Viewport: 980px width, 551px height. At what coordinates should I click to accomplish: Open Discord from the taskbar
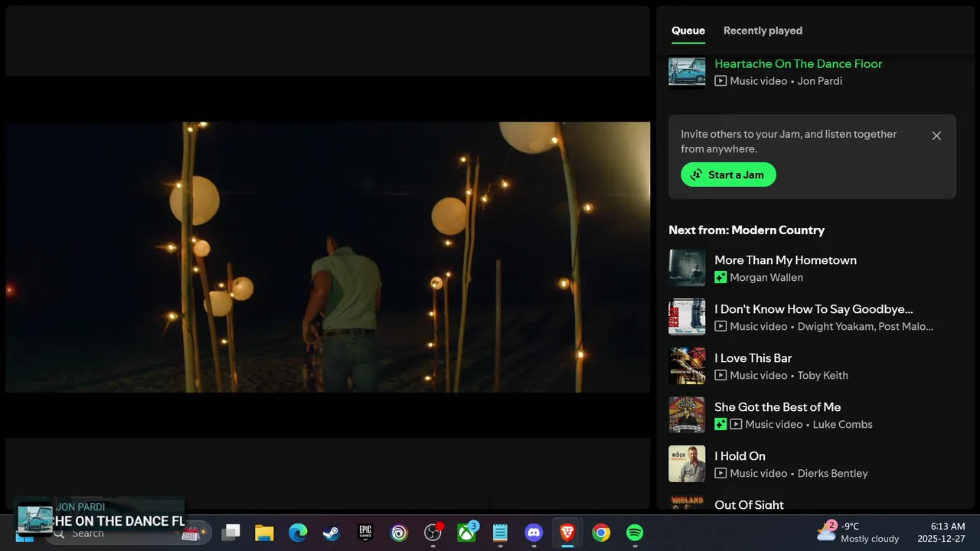coord(534,533)
